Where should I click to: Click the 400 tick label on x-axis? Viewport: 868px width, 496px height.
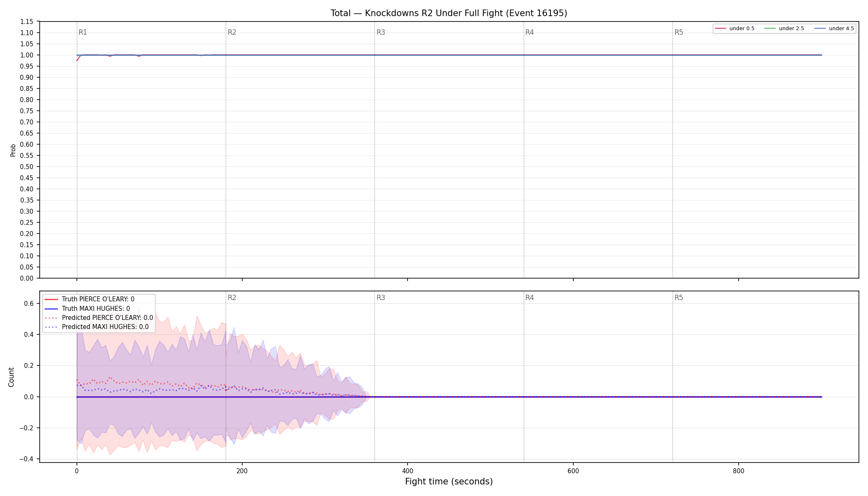point(408,471)
